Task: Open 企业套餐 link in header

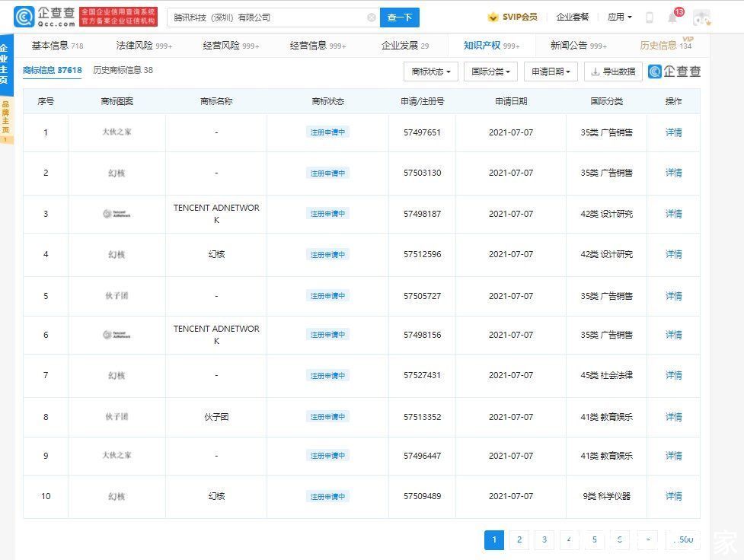Action: click(572, 17)
